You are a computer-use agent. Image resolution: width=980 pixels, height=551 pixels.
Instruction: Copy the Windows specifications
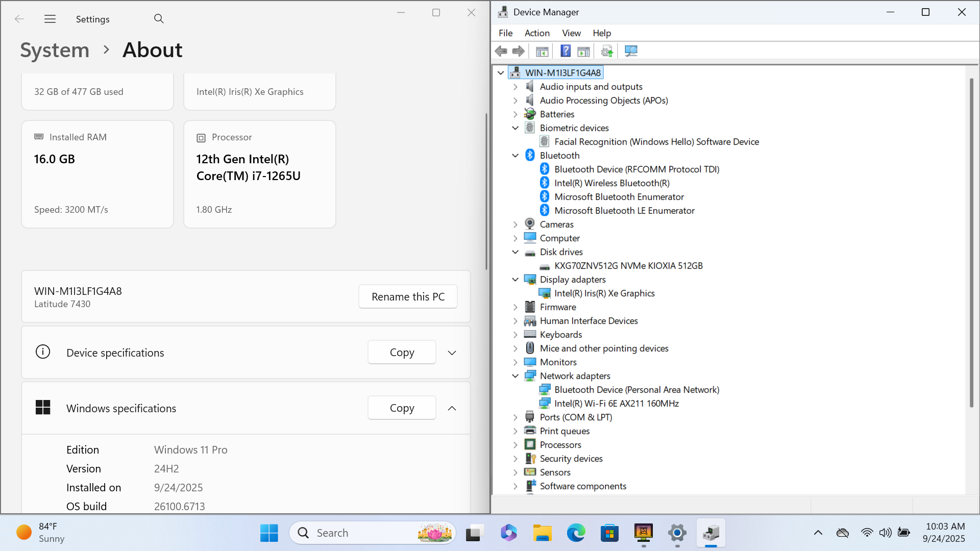[x=402, y=408]
